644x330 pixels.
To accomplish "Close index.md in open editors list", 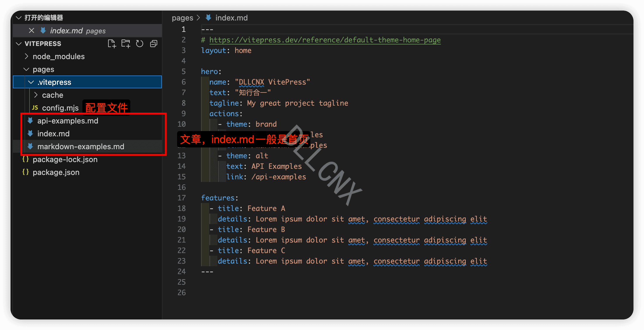I will click(x=32, y=30).
